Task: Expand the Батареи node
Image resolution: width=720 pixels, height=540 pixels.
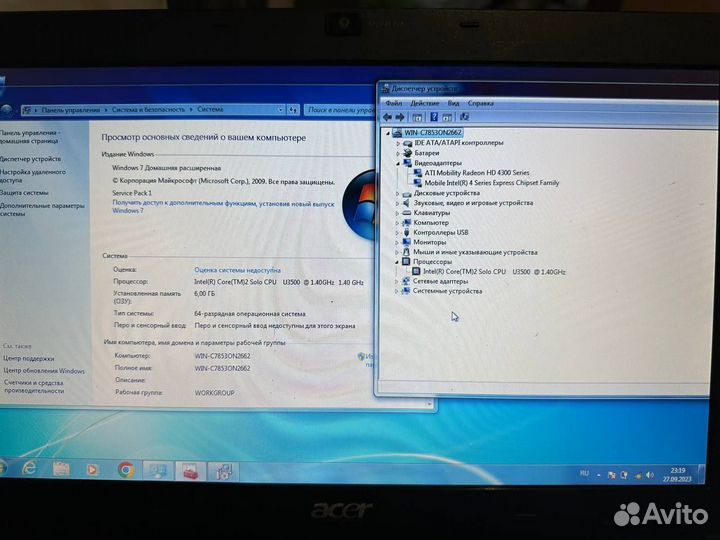Action: click(x=398, y=153)
